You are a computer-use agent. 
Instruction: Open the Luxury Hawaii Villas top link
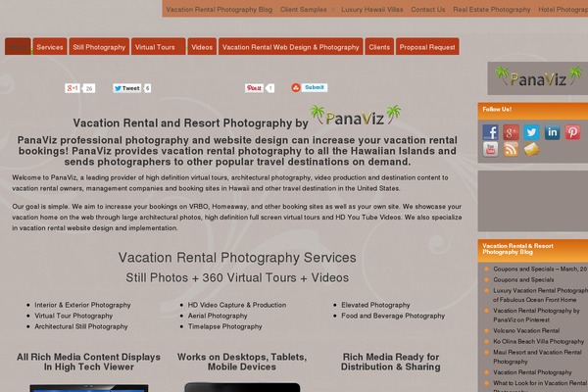point(372,10)
